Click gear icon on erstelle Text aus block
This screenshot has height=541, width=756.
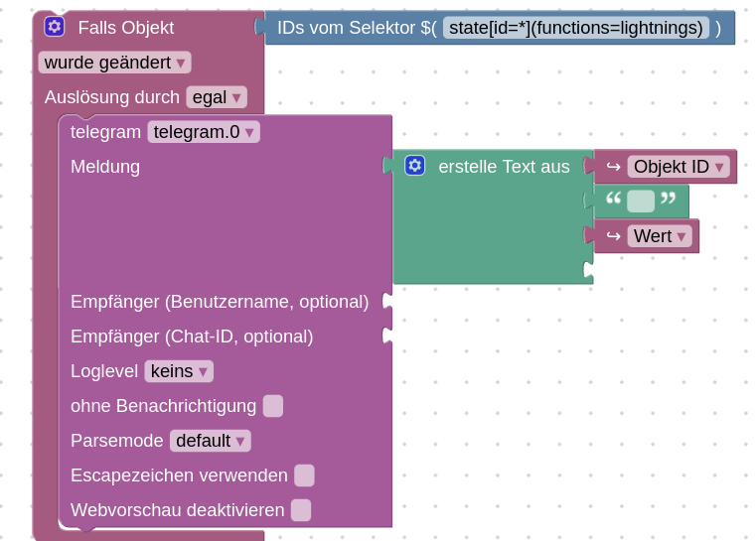[x=415, y=166]
